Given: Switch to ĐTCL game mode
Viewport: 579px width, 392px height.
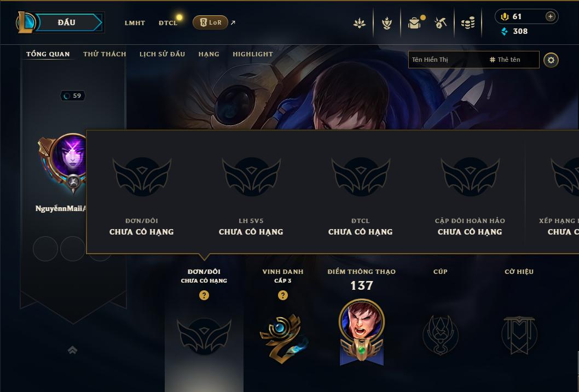Looking at the screenshot, I should [168, 23].
